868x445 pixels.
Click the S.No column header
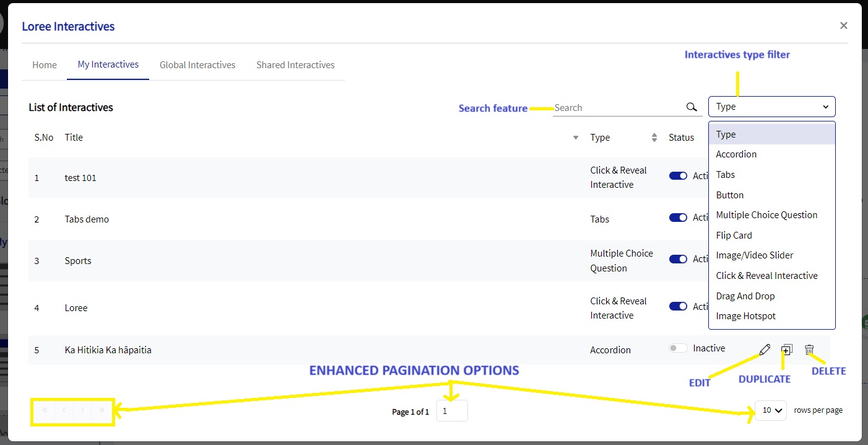[x=44, y=138]
